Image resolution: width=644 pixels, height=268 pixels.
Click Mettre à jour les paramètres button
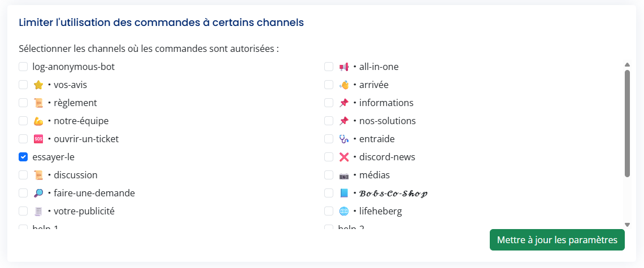click(557, 240)
